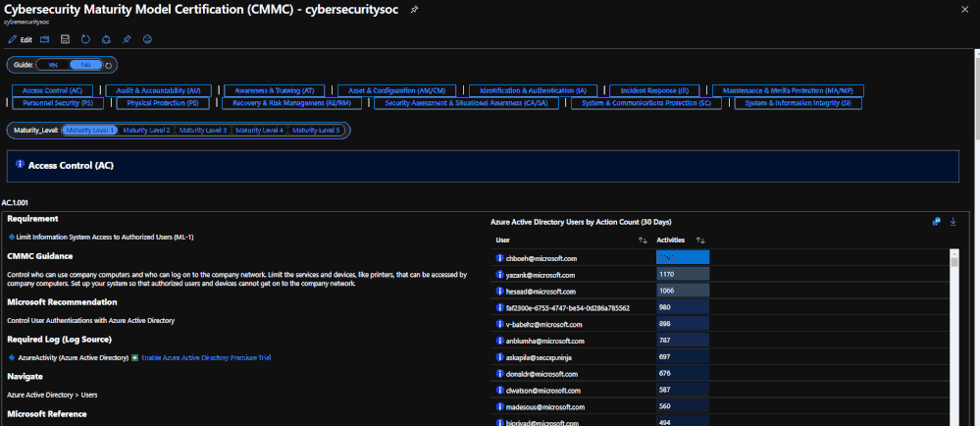The width and height of the screenshot is (980, 426).
Task: Open System & Communications Protection (SC) tab
Action: [646, 103]
